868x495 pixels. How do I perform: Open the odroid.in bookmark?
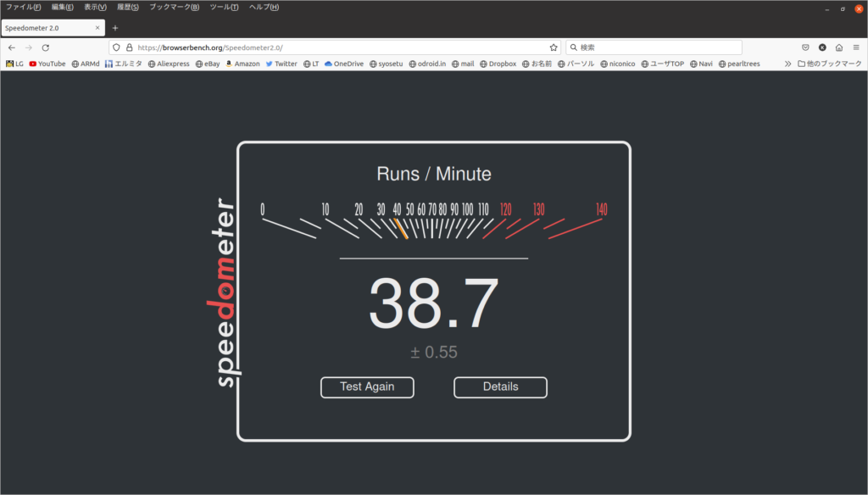(x=427, y=64)
